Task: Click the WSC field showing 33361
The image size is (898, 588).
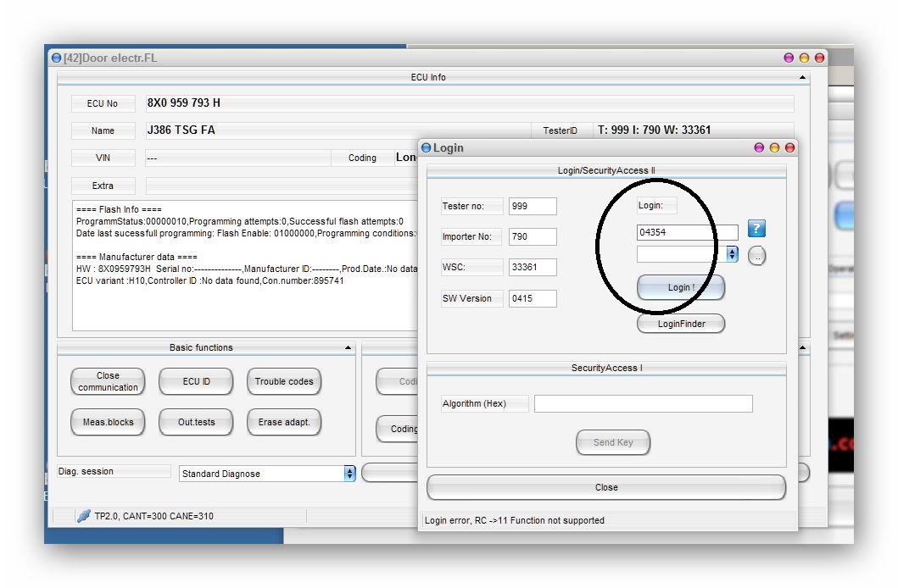Action: [533, 267]
